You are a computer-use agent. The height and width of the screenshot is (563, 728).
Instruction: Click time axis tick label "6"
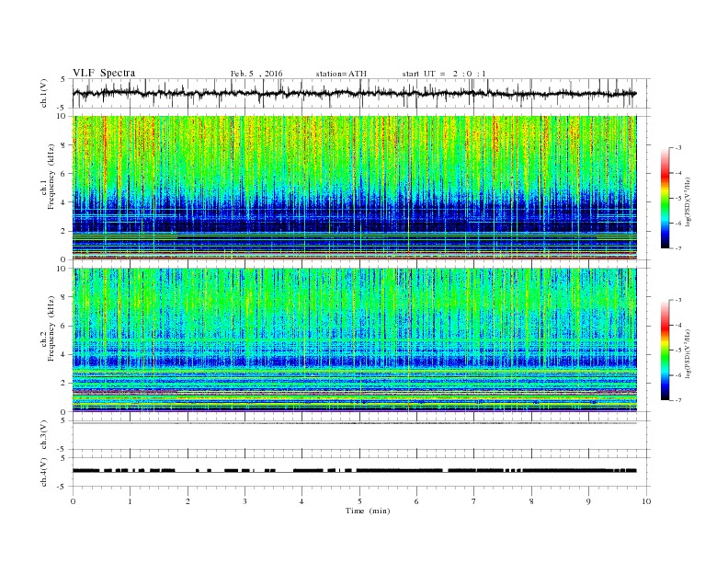click(x=416, y=501)
